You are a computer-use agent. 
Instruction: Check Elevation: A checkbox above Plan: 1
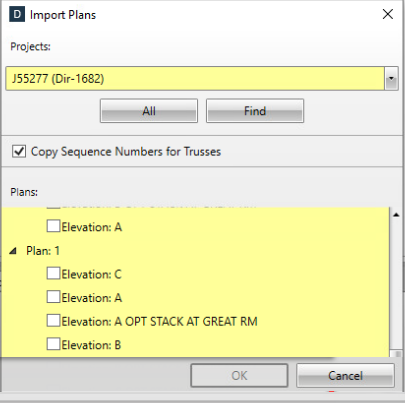(53, 226)
